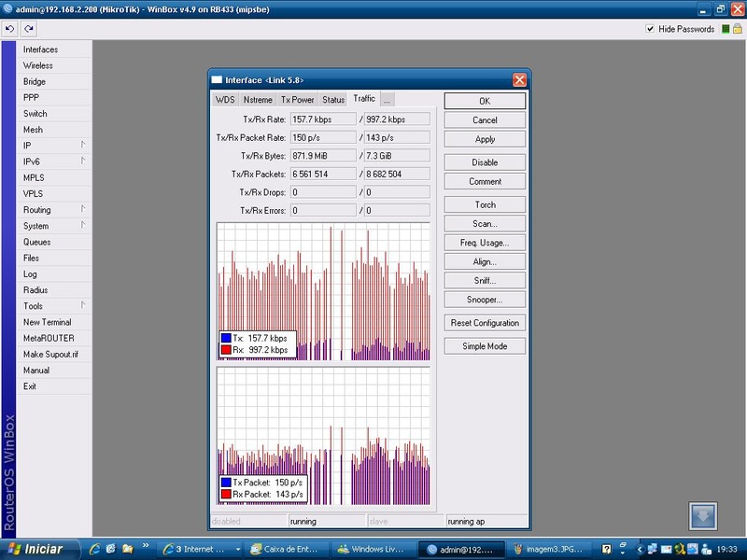This screenshot has height=560, width=747.
Task: Close the Interface Link 5.8 dialog
Action: point(519,80)
